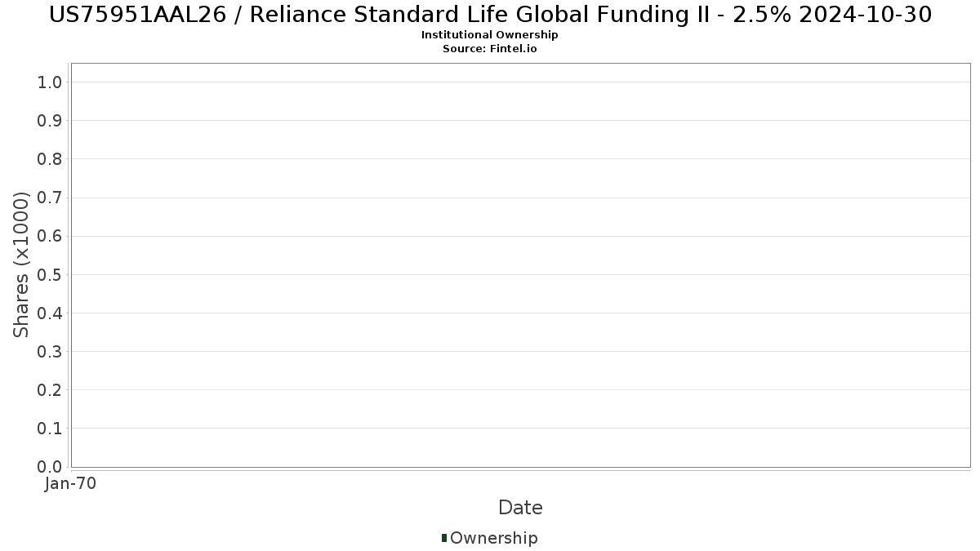This screenshot has height=551, width=980.
Task: Click the 0.4 y-axis tick label
Action: pos(50,313)
